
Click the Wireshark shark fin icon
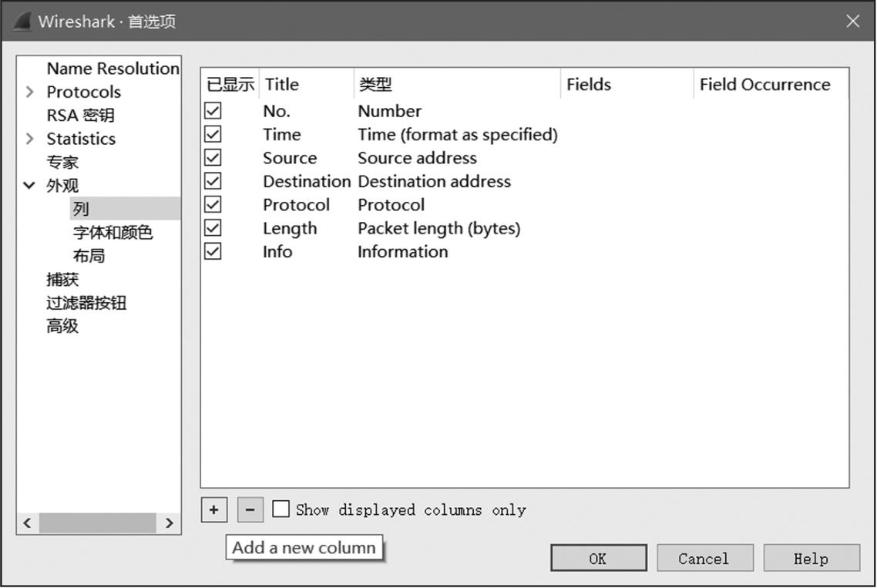click(22, 22)
